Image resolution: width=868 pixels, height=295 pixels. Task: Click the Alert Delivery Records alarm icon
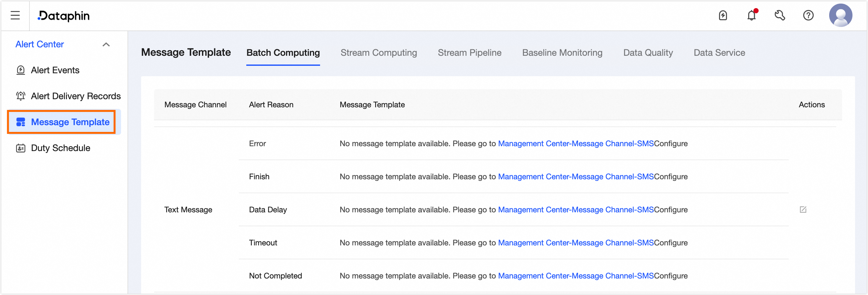[21, 96]
